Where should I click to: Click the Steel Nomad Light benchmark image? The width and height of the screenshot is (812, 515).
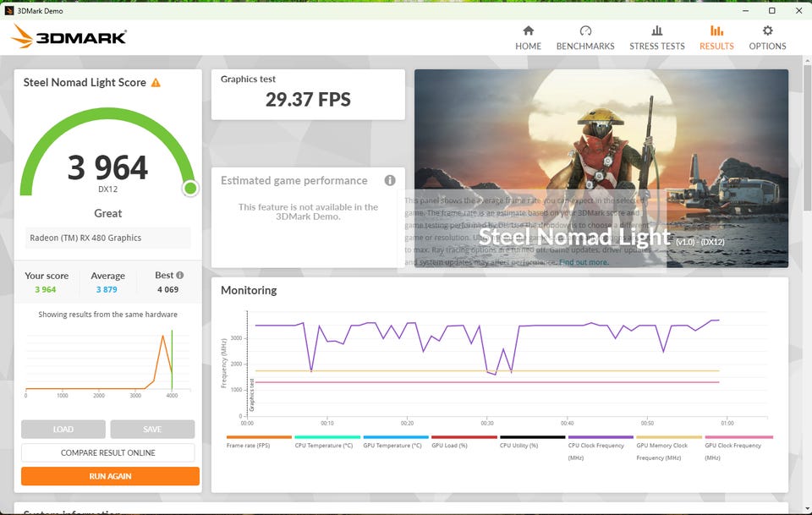[x=601, y=168]
